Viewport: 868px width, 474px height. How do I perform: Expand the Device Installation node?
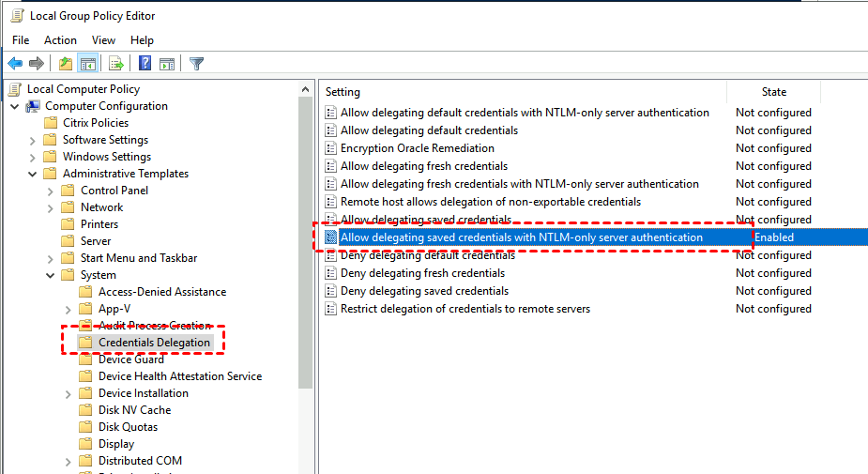[x=69, y=394]
